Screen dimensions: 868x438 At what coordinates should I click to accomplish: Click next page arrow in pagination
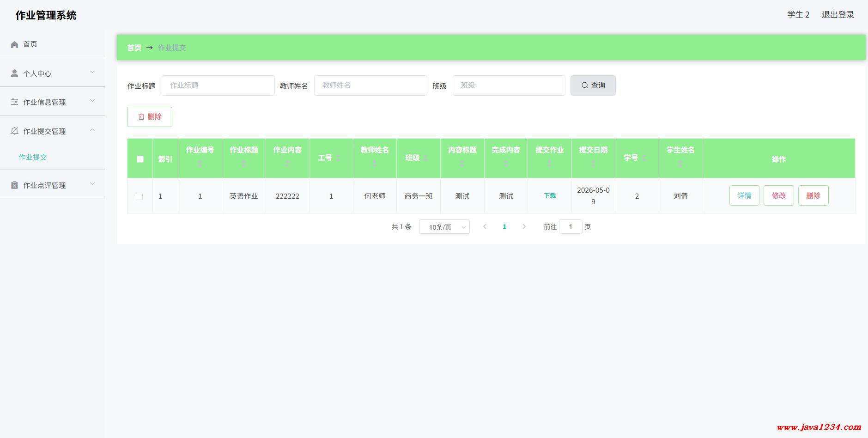pyautogui.click(x=524, y=226)
